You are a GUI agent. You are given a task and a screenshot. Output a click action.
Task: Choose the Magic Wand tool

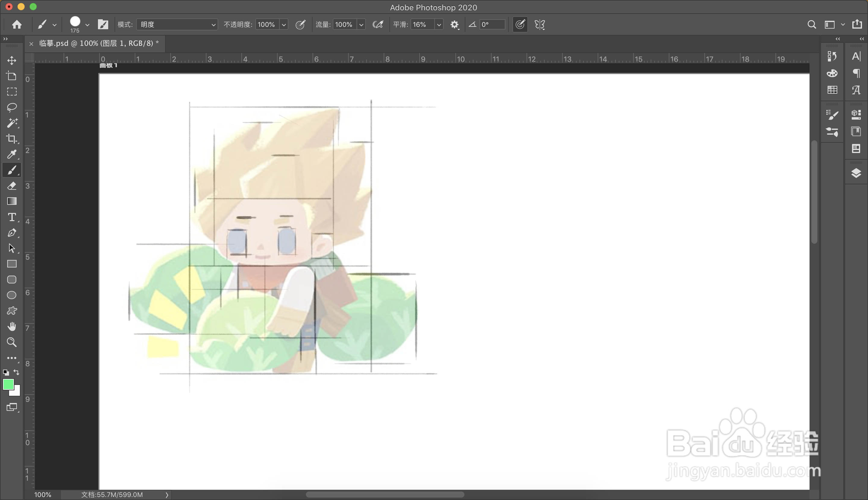pyautogui.click(x=12, y=123)
